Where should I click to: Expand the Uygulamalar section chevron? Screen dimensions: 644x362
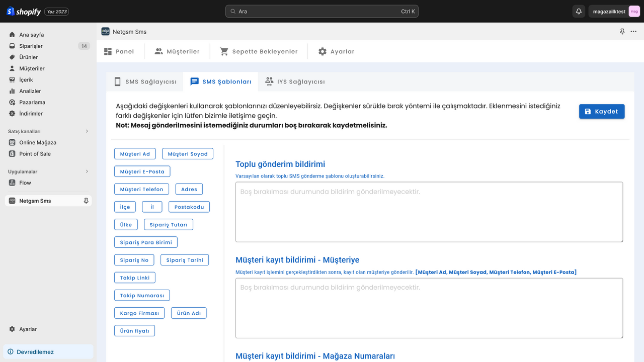[x=87, y=171]
